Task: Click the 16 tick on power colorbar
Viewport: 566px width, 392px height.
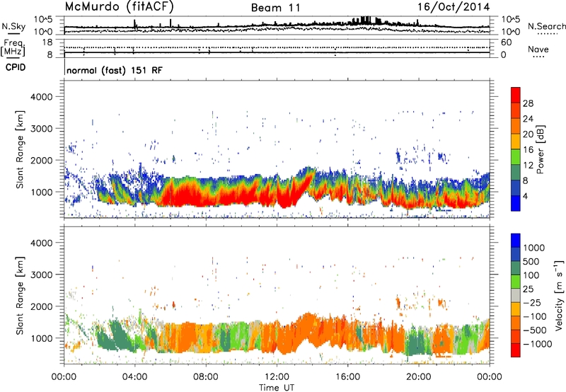Action: 528,150
